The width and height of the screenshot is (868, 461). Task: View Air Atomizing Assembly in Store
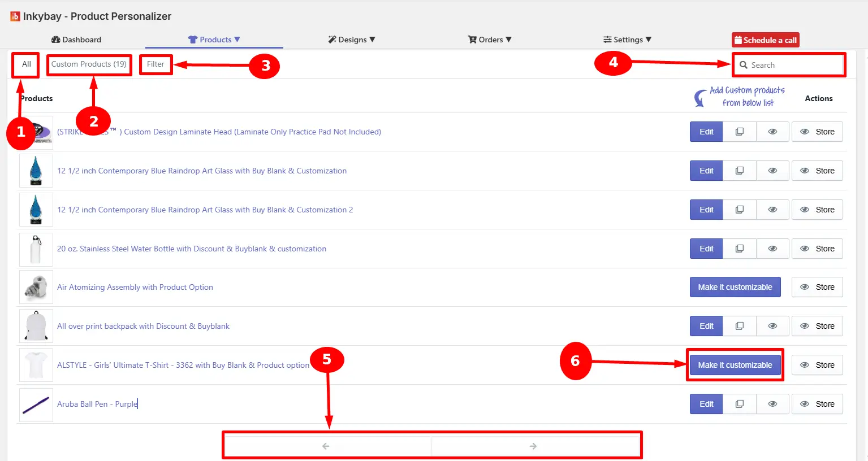pos(817,287)
